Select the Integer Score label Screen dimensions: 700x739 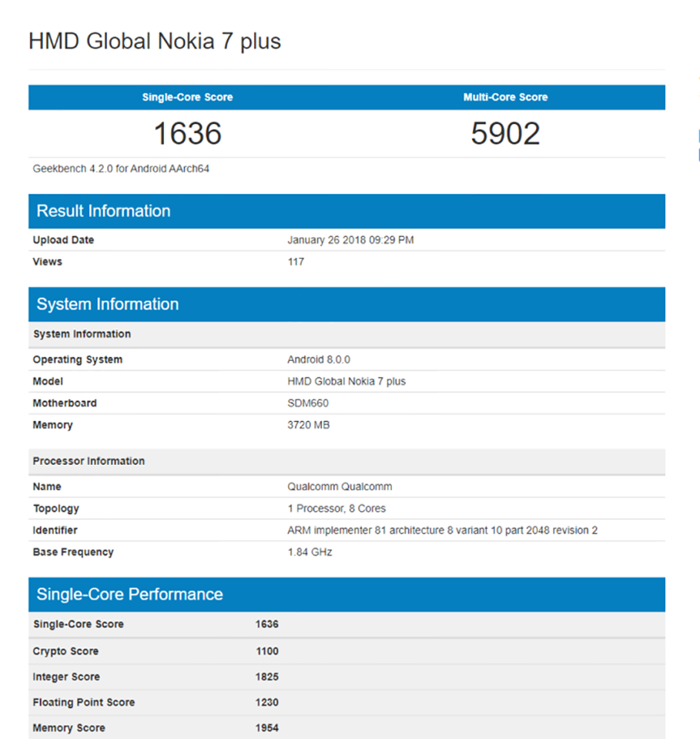66,677
